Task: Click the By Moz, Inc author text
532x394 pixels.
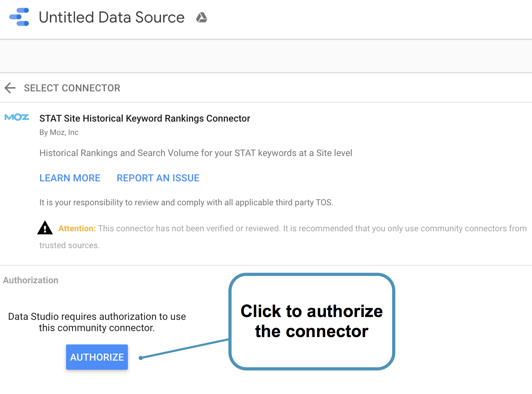Action: (59, 133)
